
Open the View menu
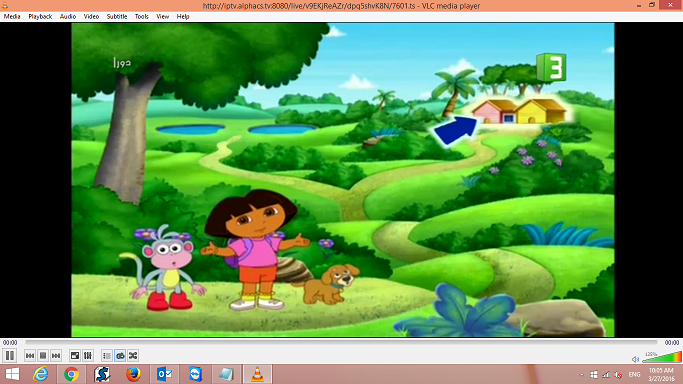[162, 17]
